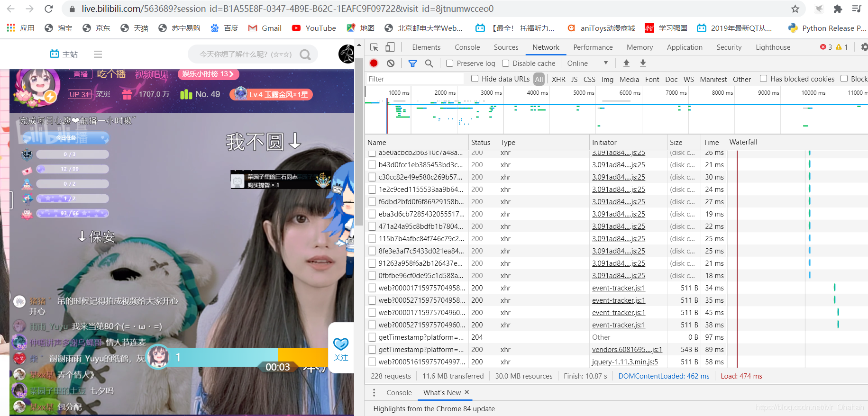This screenshot has width=868, height=416.
Task: Toggle the filter funnel icon
Action: click(412, 63)
